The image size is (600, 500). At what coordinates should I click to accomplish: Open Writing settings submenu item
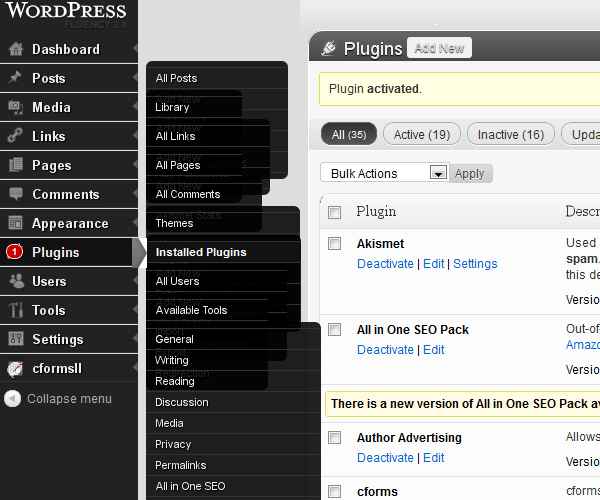pos(171,360)
